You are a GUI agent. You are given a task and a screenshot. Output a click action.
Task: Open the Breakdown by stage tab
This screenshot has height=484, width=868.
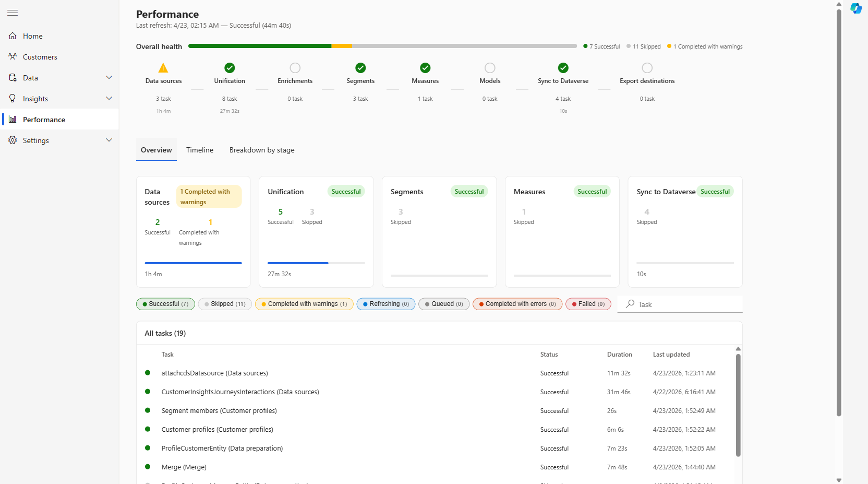point(262,150)
